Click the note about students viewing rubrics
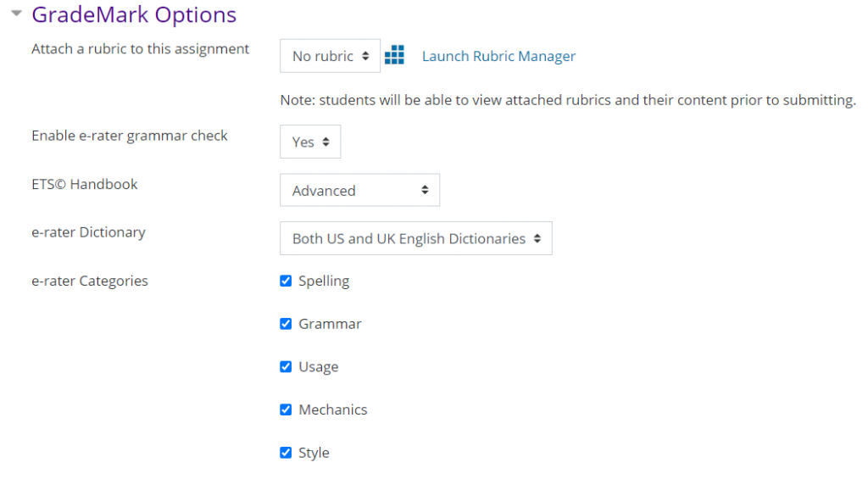868x479 pixels. 567,100
